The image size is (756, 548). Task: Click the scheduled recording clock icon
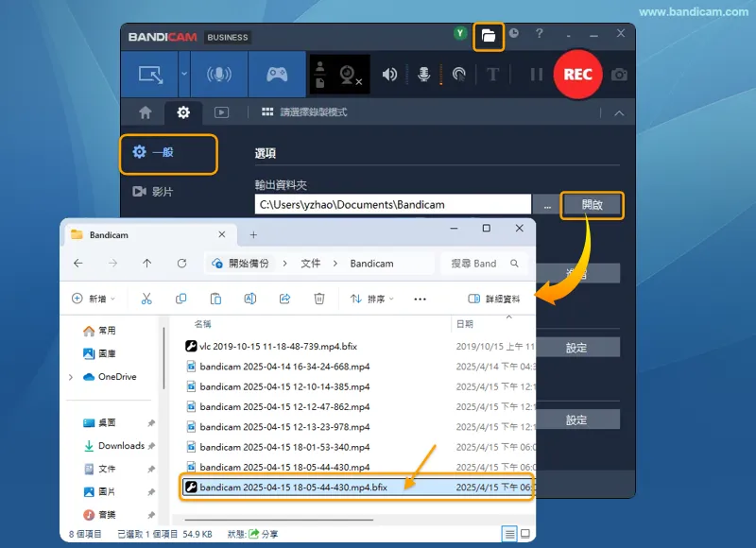pyautogui.click(x=514, y=33)
